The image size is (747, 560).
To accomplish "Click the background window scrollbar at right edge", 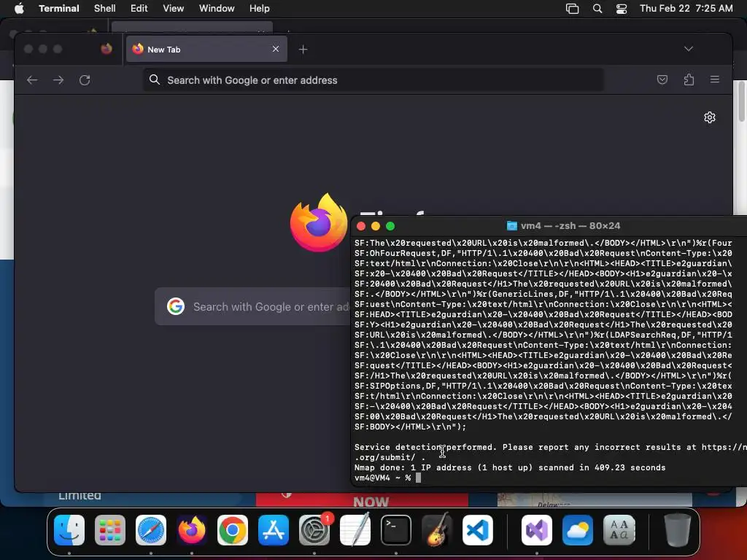I will point(741,102).
